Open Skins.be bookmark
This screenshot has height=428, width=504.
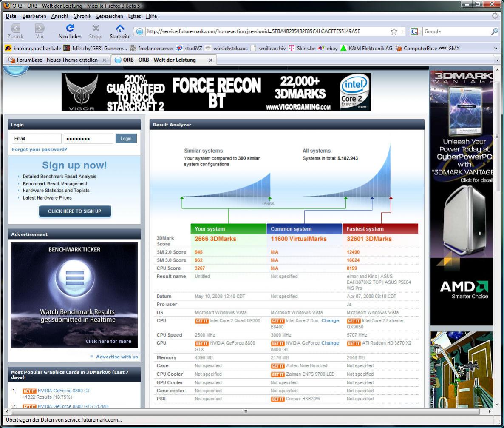[x=302, y=48]
